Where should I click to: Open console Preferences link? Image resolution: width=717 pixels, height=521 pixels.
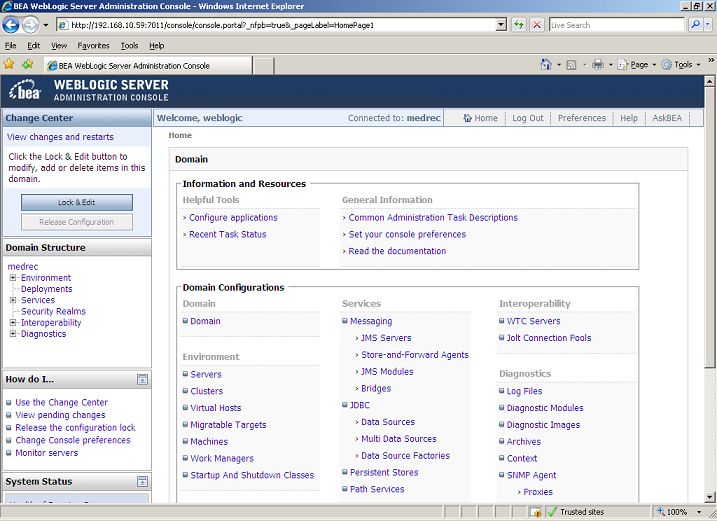582,118
